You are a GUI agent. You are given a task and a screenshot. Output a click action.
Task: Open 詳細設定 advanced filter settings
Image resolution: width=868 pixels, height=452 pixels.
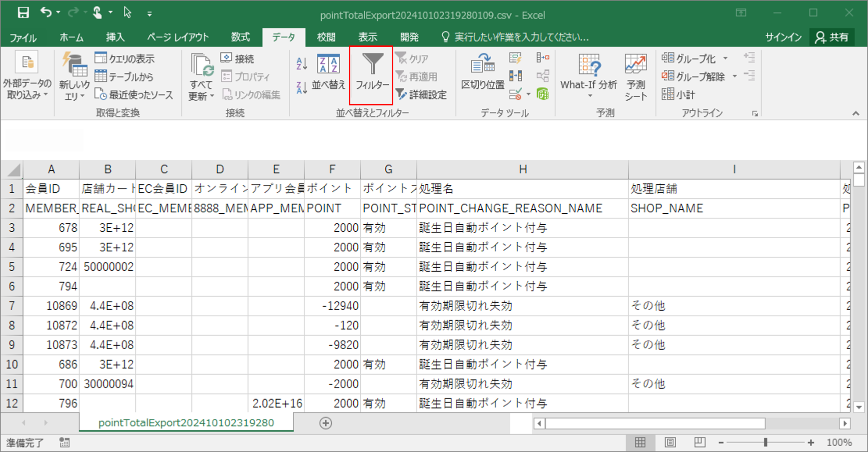click(422, 94)
